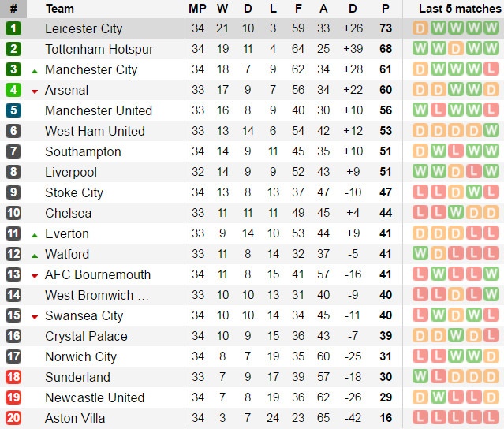Sort by points P column header
This screenshot has width=504, height=429.
386,9
